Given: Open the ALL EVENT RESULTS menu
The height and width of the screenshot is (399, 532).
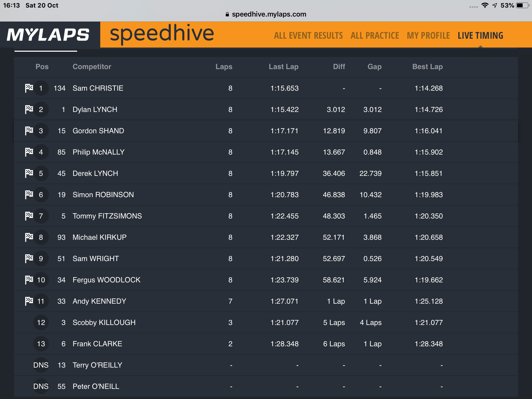Looking at the screenshot, I should [308, 36].
